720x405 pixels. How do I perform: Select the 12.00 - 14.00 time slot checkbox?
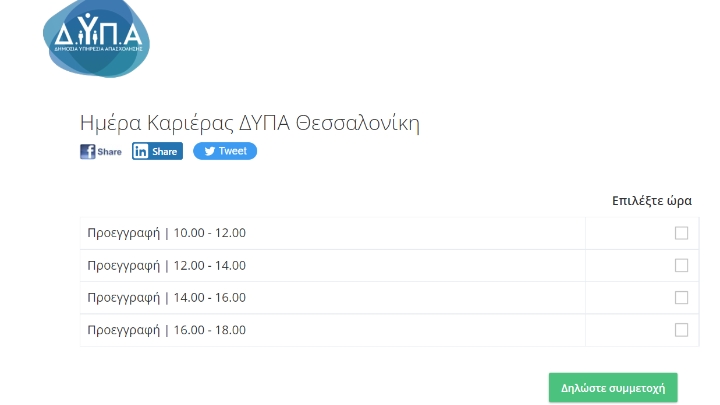click(x=681, y=265)
